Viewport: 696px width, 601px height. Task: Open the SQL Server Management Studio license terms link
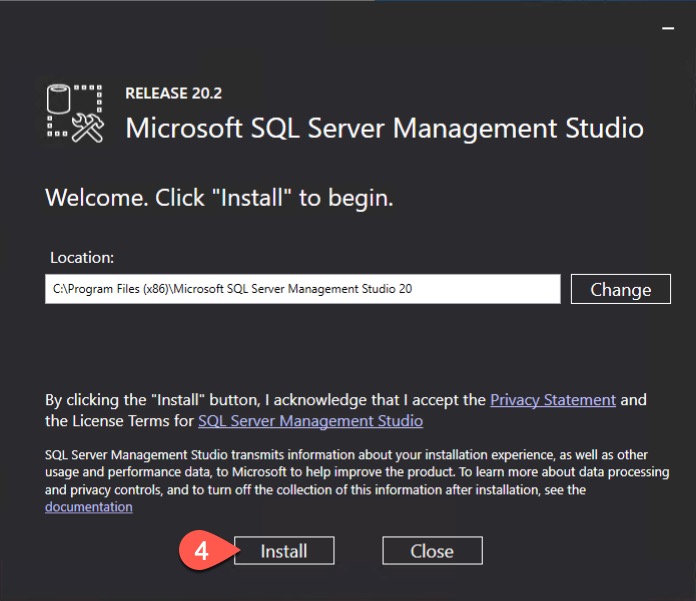click(310, 421)
